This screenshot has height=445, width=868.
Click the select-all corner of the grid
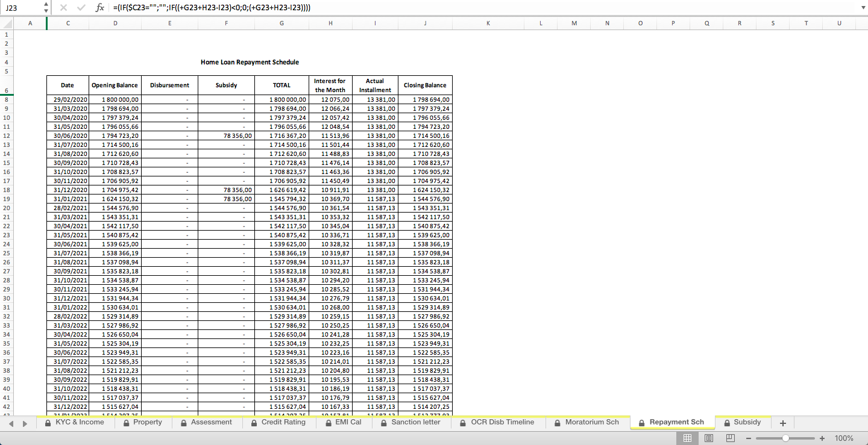pyautogui.click(x=6, y=23)
